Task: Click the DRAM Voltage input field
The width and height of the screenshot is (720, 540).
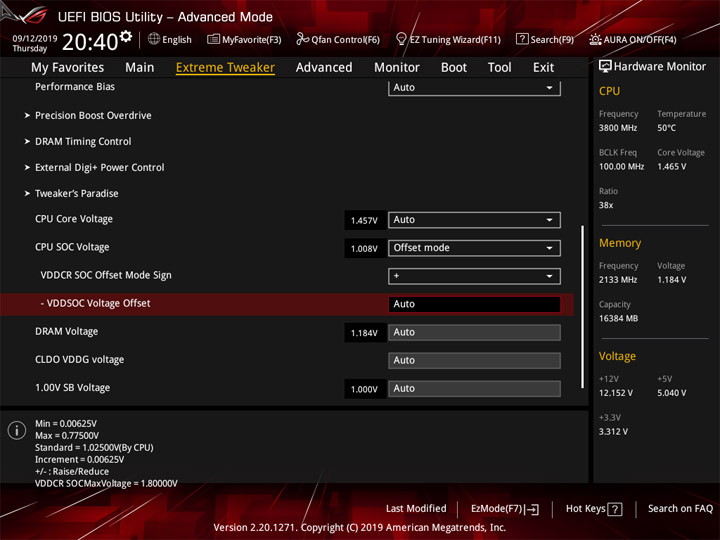Action: 474,332
